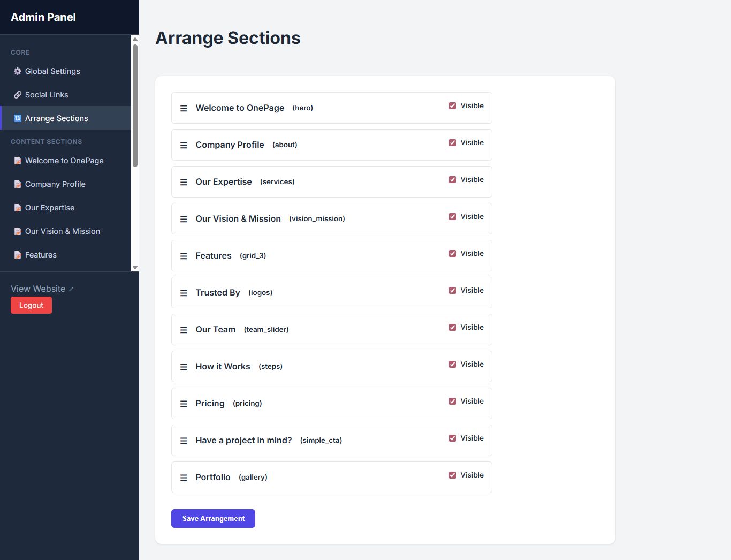Image resolution: width=731 pixels, height=560 pixels.
Task: Click the drag handle for Pricing row
Action: (184, 404)
